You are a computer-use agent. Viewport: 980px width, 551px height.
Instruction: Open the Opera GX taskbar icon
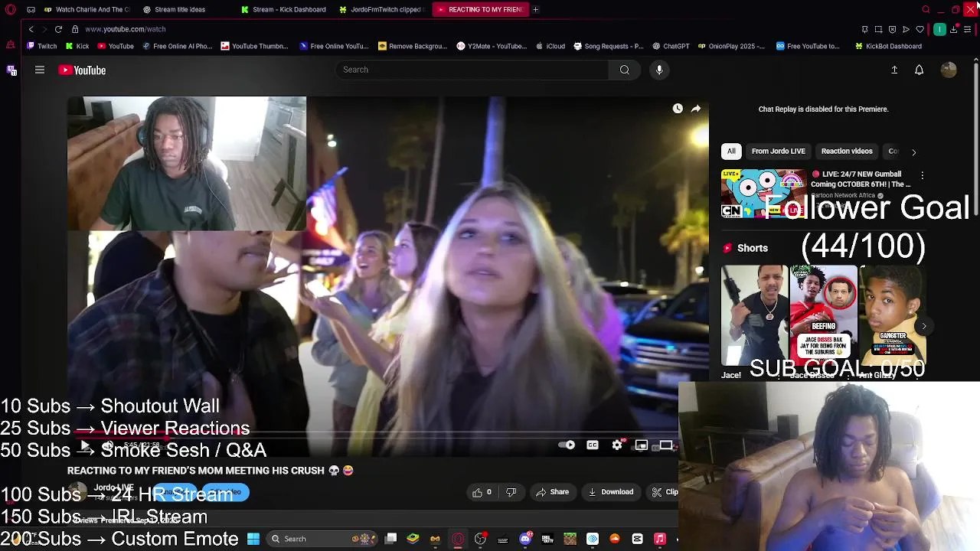click(458, 539)
